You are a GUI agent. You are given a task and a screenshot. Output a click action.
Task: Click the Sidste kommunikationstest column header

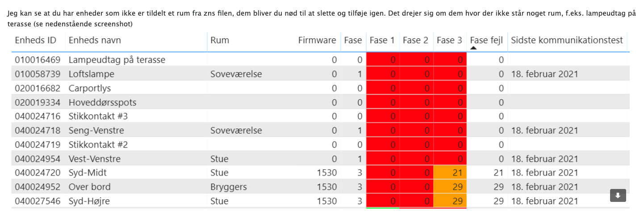[x=567, y=40]
